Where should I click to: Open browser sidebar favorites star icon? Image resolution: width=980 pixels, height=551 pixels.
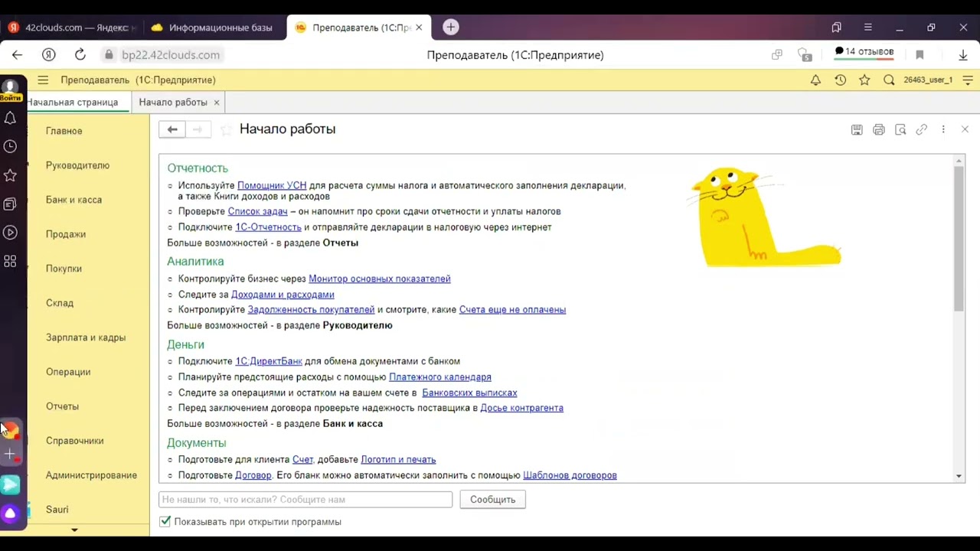point(10,175)
